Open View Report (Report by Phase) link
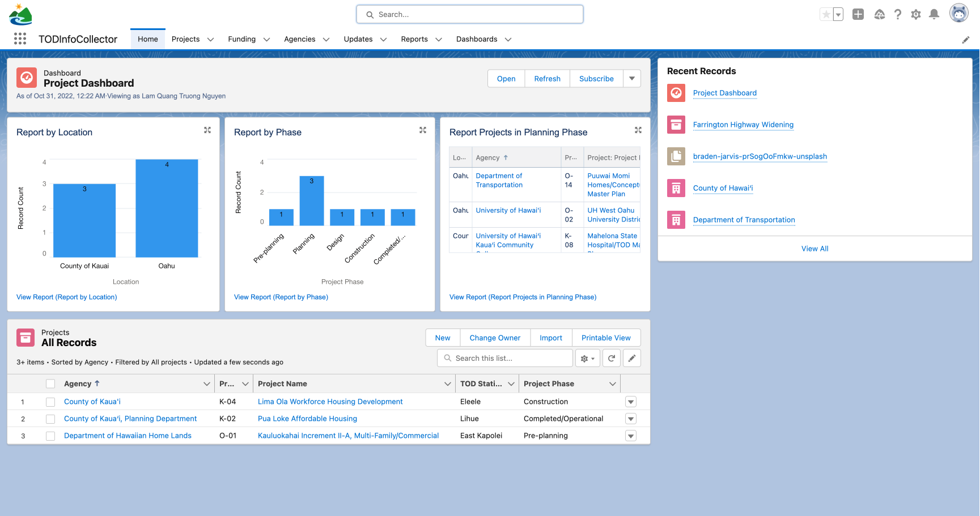The width and height of the screenshot is (980, 516). [x=281, y=297]
